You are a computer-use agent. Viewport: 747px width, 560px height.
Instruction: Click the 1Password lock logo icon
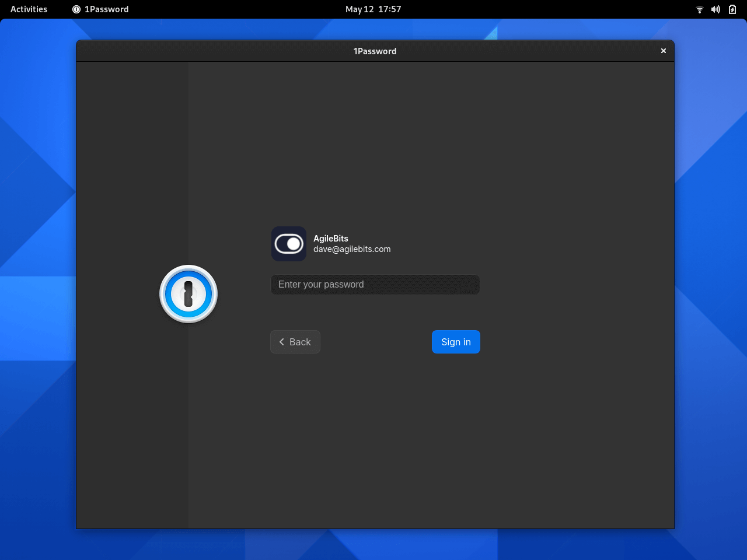[188, 293]
